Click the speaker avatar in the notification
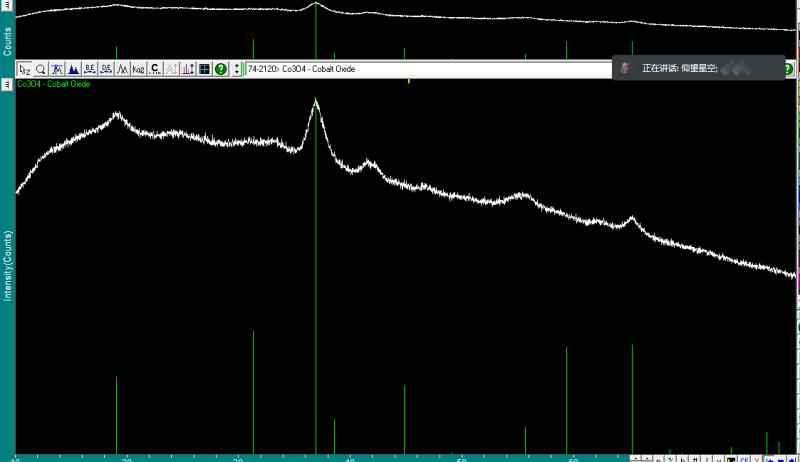This screenshot has height=462, width=800. (625, 68)
